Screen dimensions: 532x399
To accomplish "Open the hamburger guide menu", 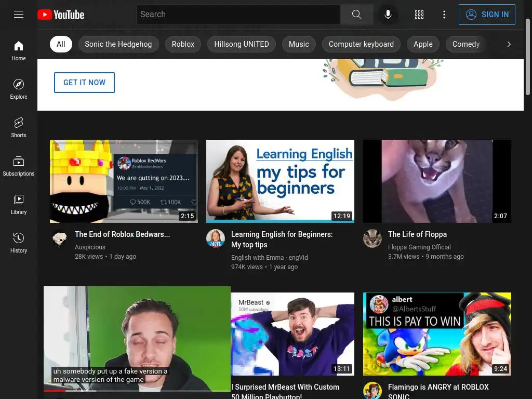I will click(19, 14).
